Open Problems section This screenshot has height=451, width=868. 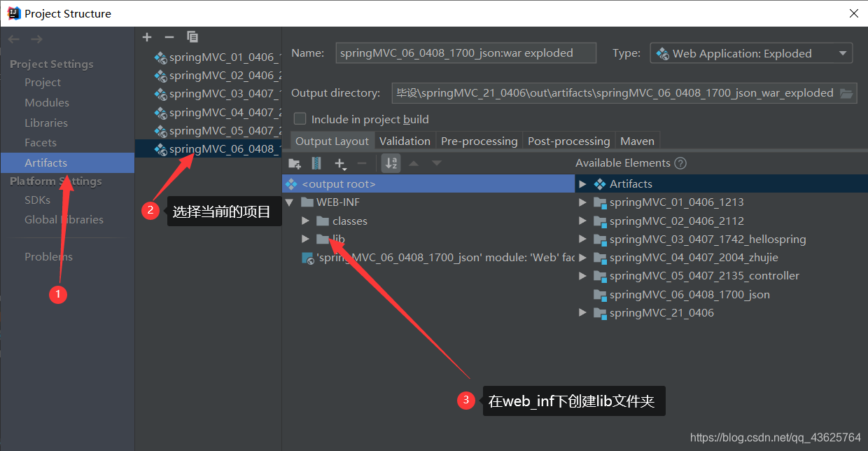point(48,256)
